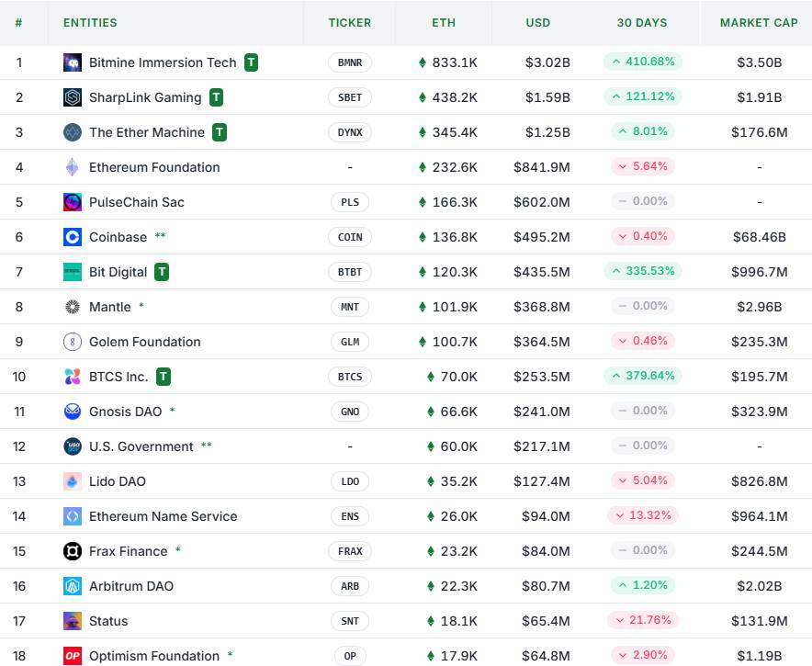The height and width of the screenshot is (666, 812).
Task: Click the FRAX ticker pill
Action: click(350, 551)
